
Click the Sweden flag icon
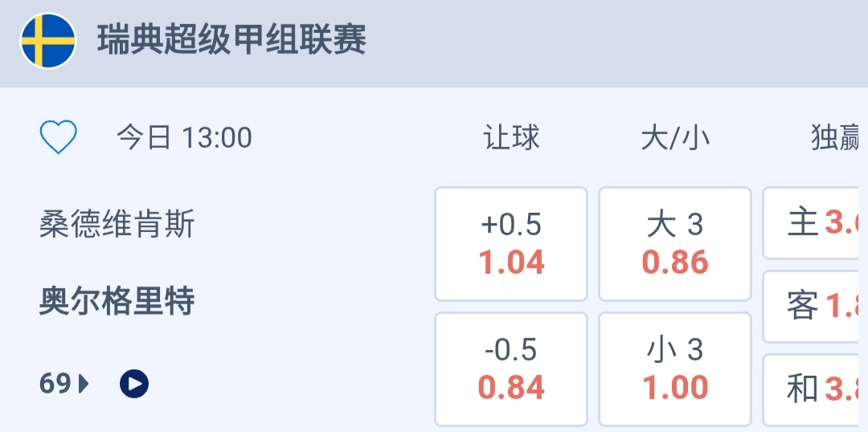48,41
